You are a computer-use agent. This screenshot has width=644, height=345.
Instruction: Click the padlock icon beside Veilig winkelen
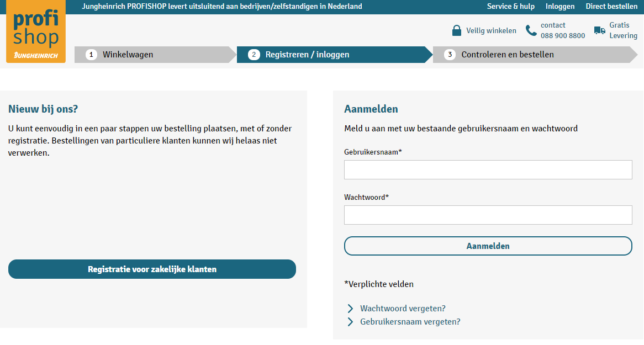tap(456, 30)
